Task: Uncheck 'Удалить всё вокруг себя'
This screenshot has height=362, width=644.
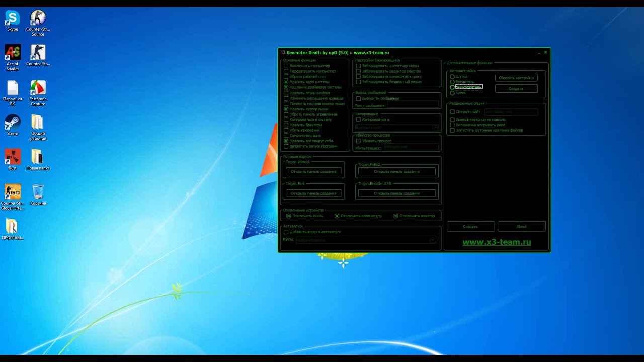Action: pyautogui.click(x=286, y=141)
